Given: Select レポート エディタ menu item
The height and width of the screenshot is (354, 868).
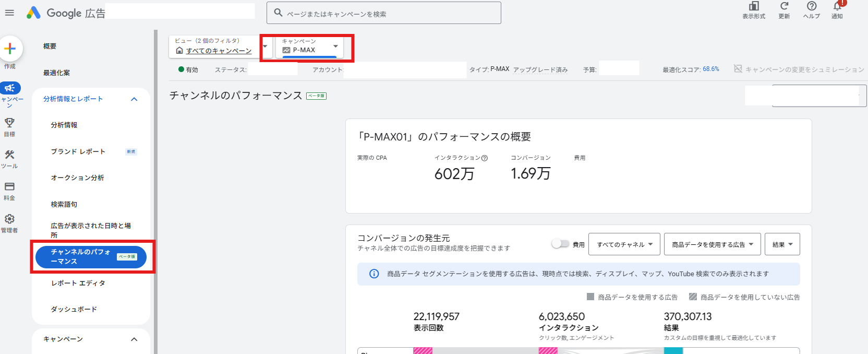Looking at the screenshot, I should pos(78,283).
